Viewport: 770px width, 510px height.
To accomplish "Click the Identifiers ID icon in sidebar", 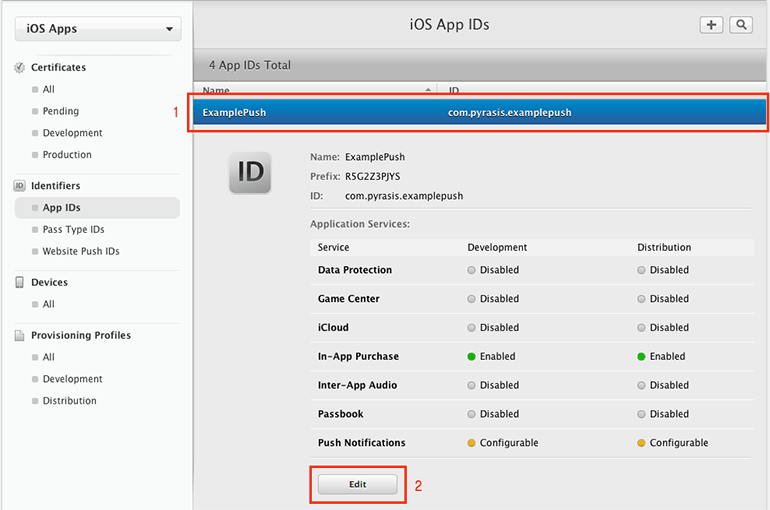I will coord(20,186).
